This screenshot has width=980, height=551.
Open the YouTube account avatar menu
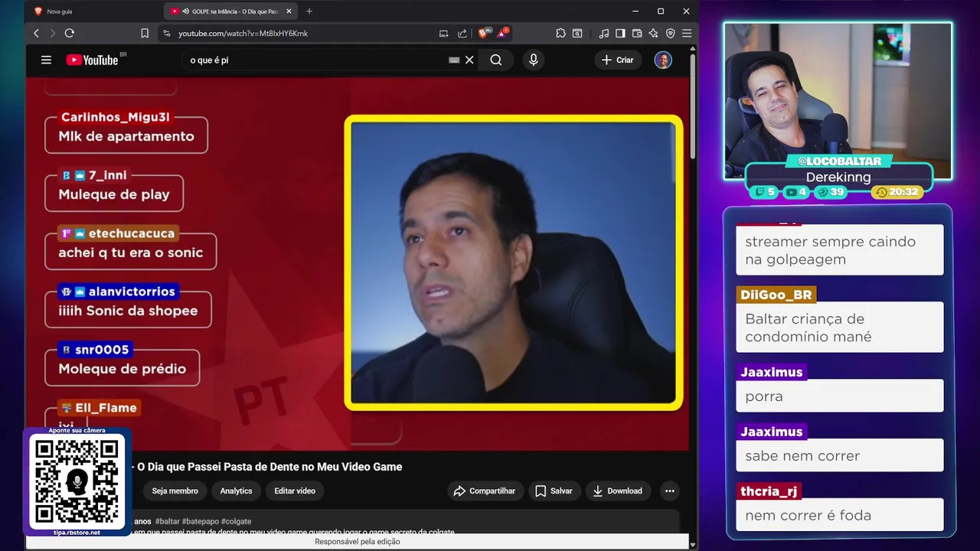tap(663, 60)
